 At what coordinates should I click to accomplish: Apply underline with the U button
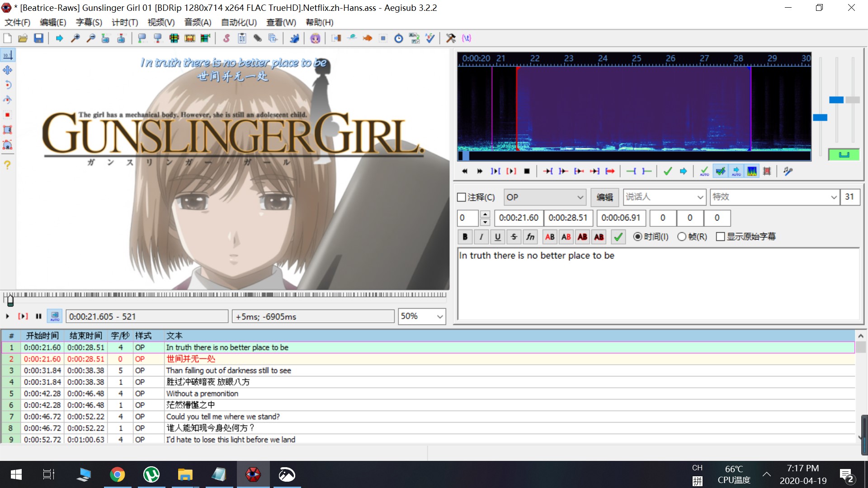[x=497, y=237]
